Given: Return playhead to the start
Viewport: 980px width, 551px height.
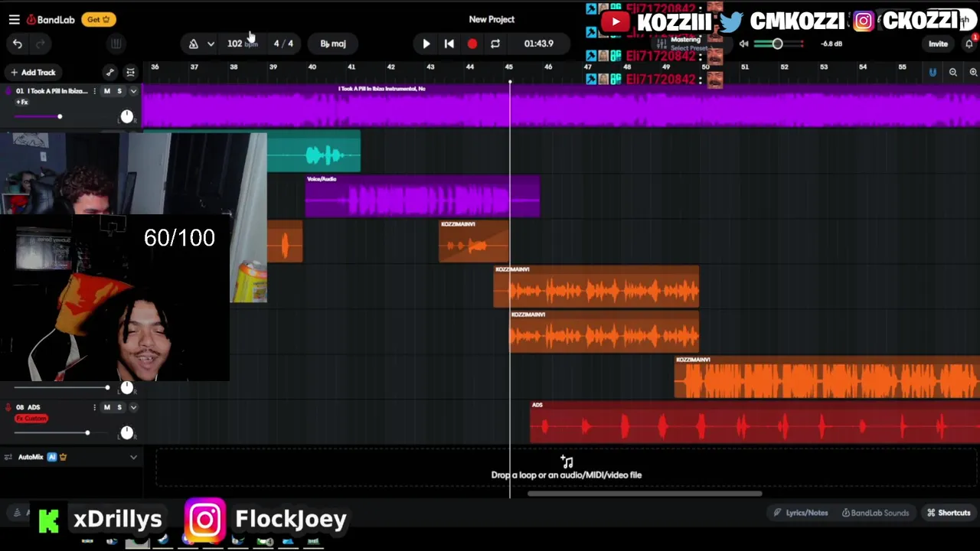Looking at the screenshot, I should [x=449, y=44].
